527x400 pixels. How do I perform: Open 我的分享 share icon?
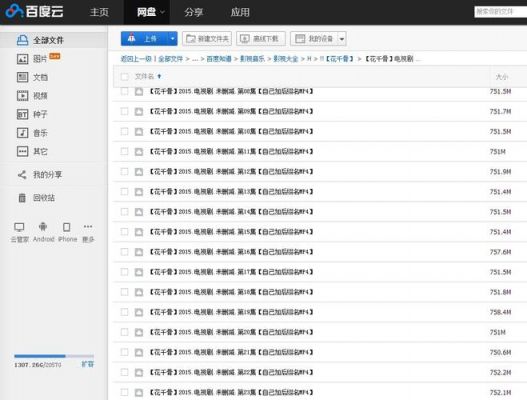tap(22, 174)
